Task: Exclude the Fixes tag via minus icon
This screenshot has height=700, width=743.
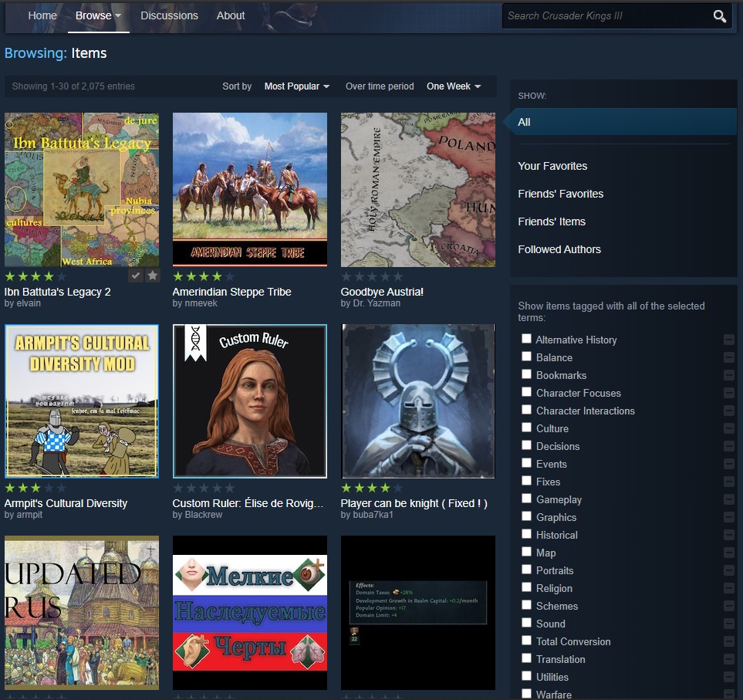Action: pyautogui.click(x=729, y=482)
